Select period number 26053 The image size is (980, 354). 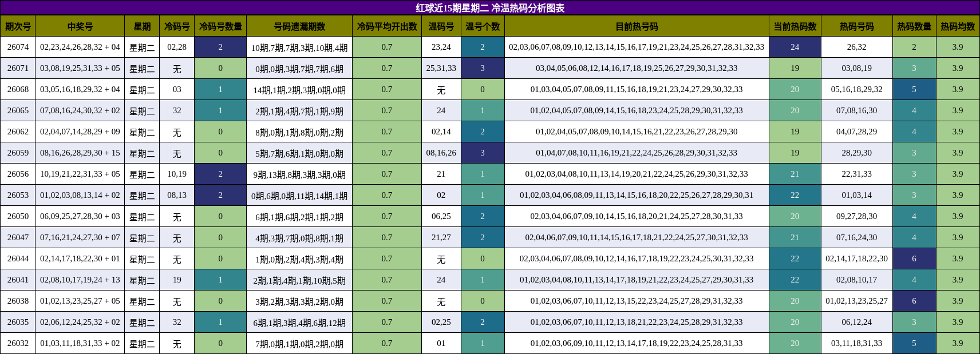18,195
